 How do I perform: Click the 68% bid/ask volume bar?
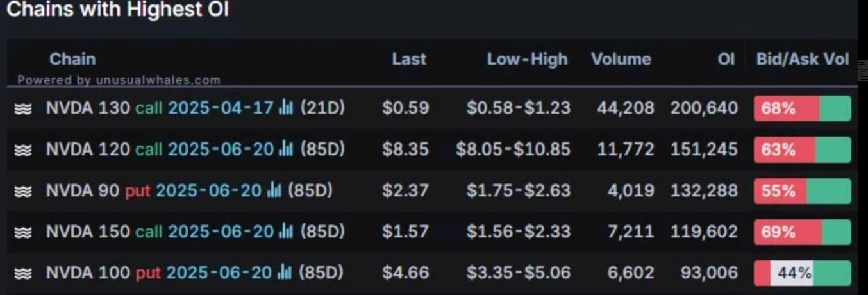coord(802,108)
